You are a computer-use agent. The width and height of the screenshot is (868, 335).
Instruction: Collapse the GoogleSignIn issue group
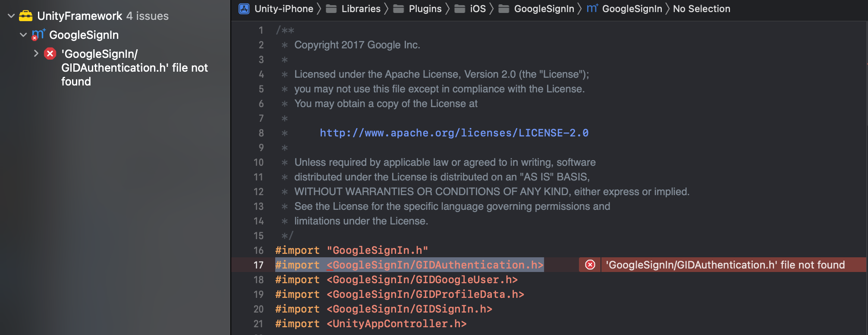[22, 35]
